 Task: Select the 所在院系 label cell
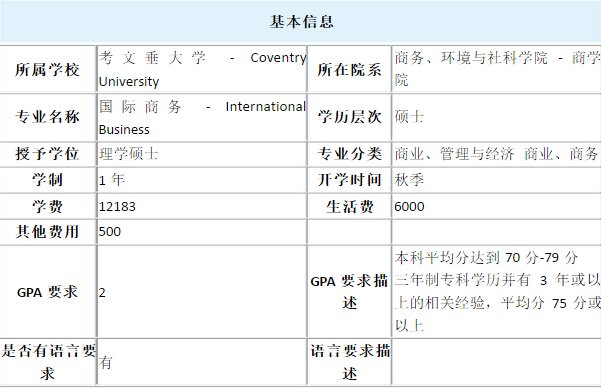coord(349,69)
